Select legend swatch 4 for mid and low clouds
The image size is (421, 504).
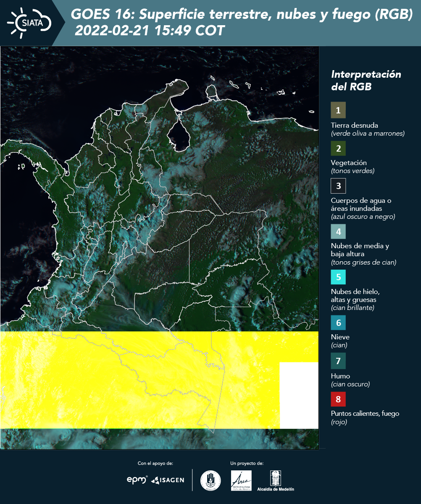pyautogui.click(x=338, y=231)
